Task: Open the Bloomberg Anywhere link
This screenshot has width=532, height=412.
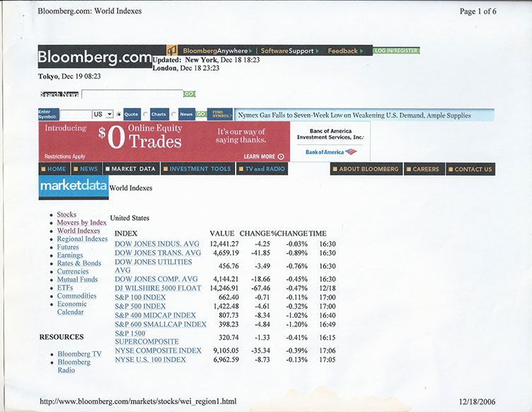Action: (x=217, y=51)
